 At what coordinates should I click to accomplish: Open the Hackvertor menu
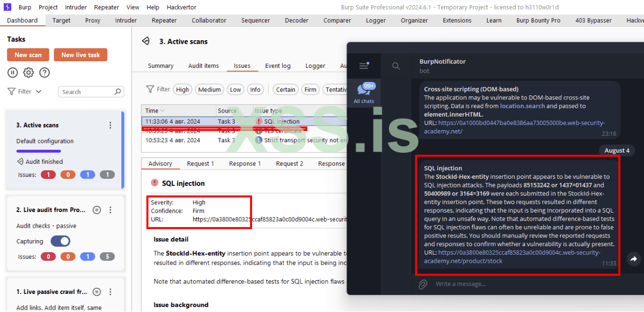coord(181,7)
